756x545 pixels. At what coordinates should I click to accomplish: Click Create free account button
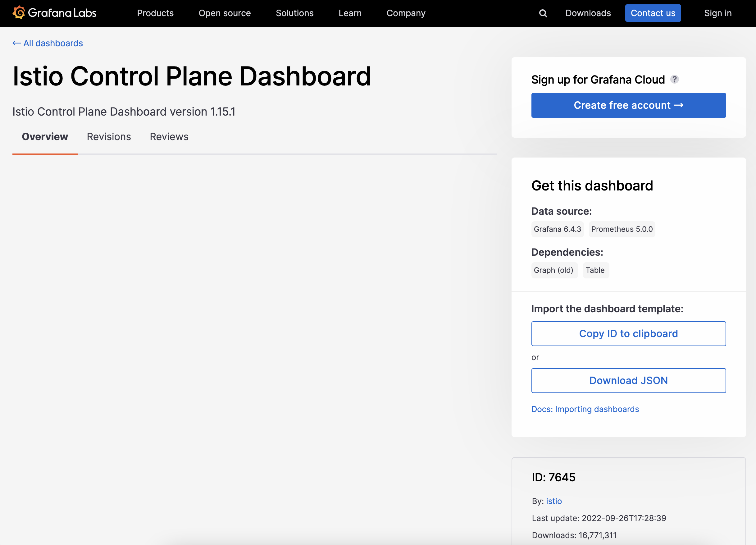[x=628, y=105]
